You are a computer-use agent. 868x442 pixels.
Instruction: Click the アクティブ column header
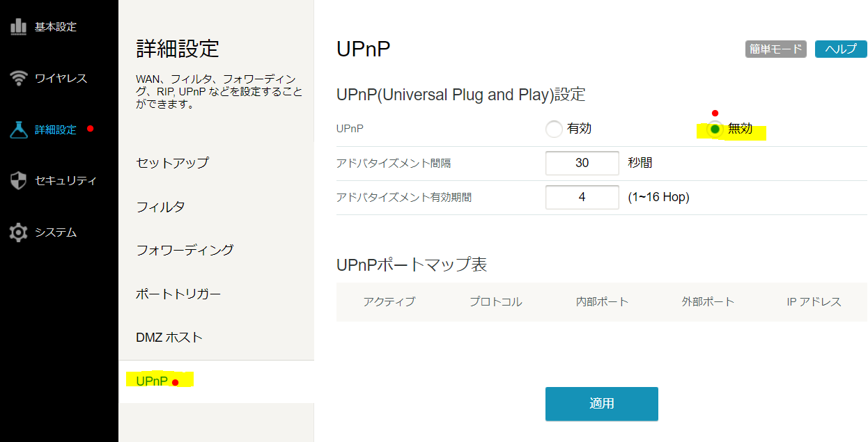pyautogui.click(x=389, y=301)
